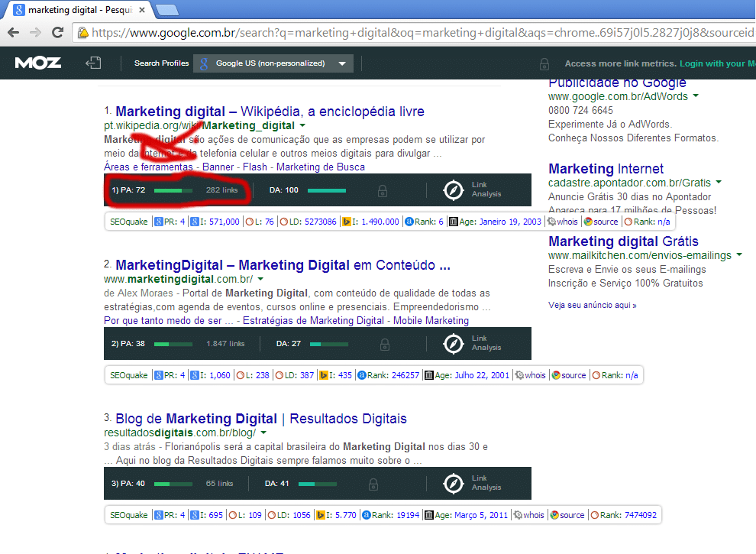
Task: Close the marketing digital tab
Action: [142, 10]
